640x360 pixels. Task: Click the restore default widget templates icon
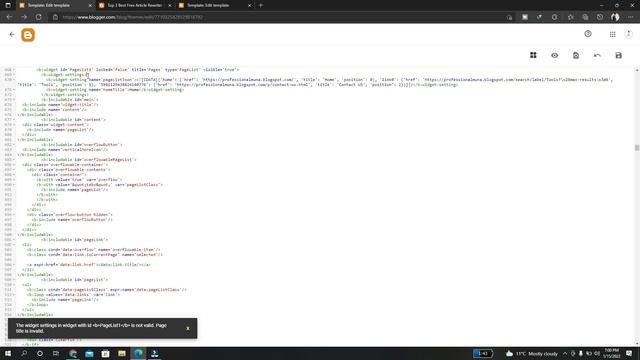click(x=576, y=55)
